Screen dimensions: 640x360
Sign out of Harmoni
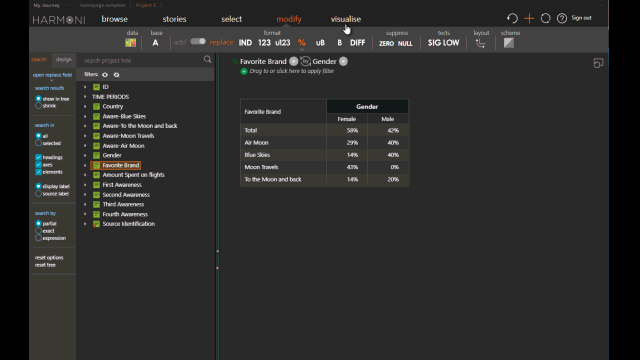click(x=581, y=18)
